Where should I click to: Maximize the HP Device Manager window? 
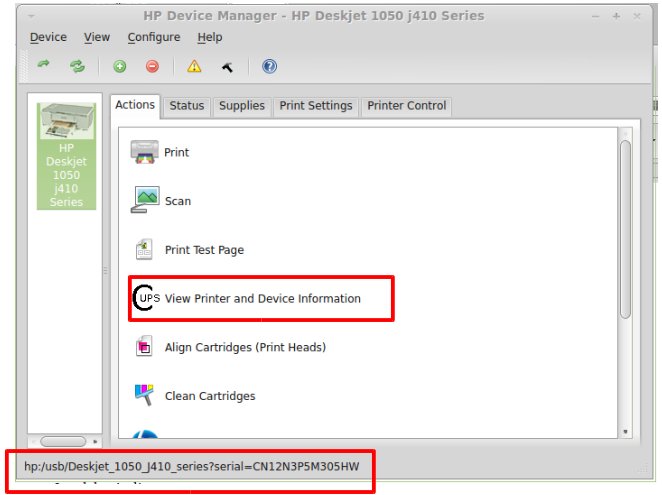[616, 16]
